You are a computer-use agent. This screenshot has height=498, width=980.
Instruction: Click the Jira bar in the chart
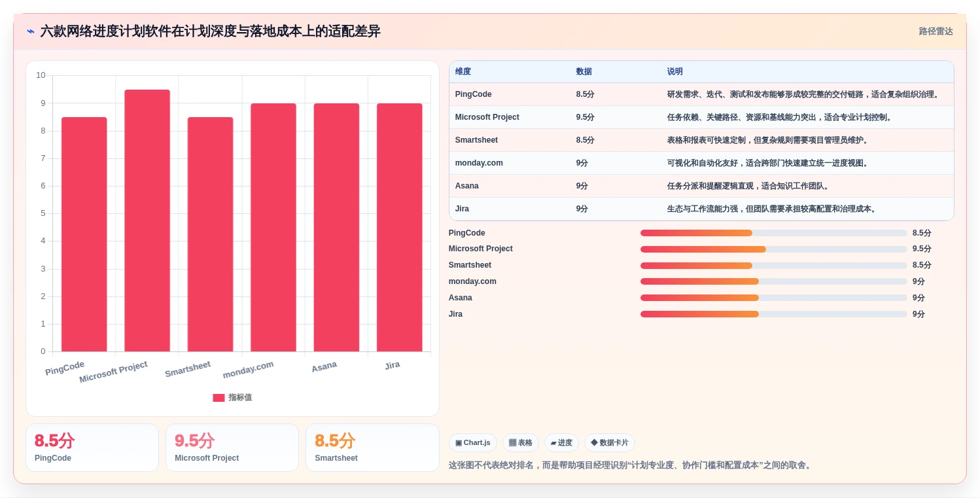(x=400, y=227)
